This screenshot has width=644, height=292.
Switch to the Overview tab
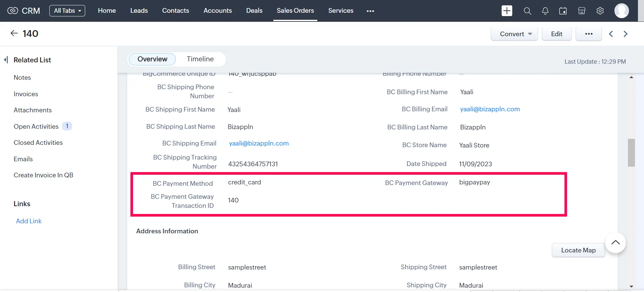pos(152,59)
